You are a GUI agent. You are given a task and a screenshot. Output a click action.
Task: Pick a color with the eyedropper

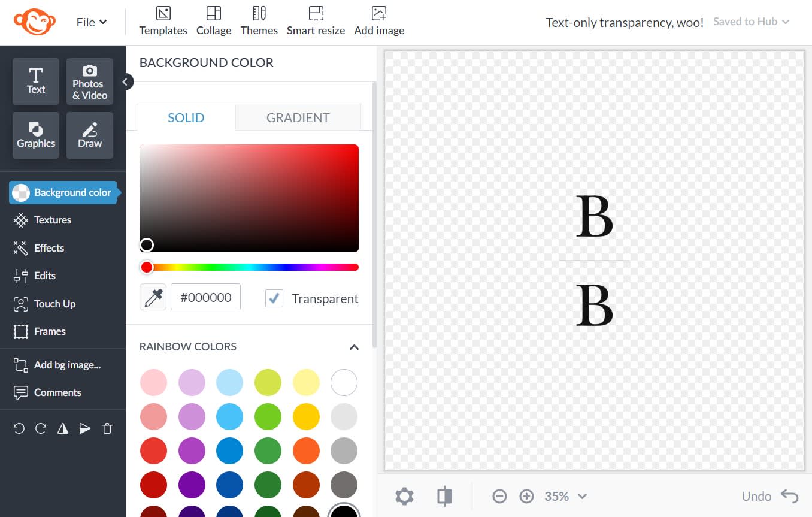[x=153, y=297]
